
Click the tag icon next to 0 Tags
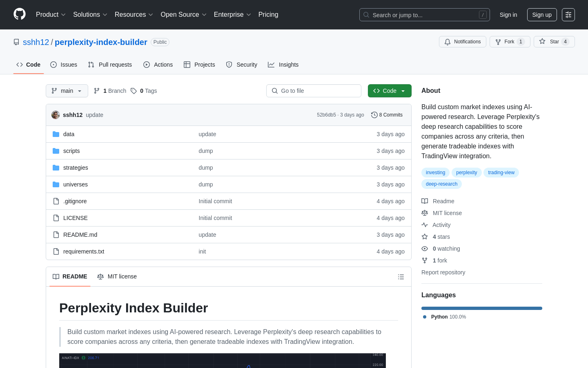coord(134,91)
